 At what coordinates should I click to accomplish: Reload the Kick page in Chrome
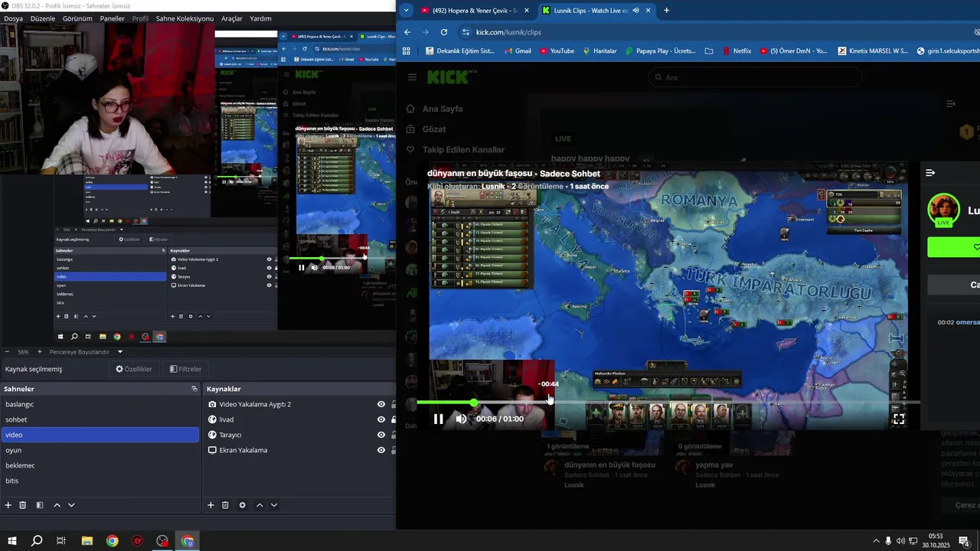coord(444,32)
